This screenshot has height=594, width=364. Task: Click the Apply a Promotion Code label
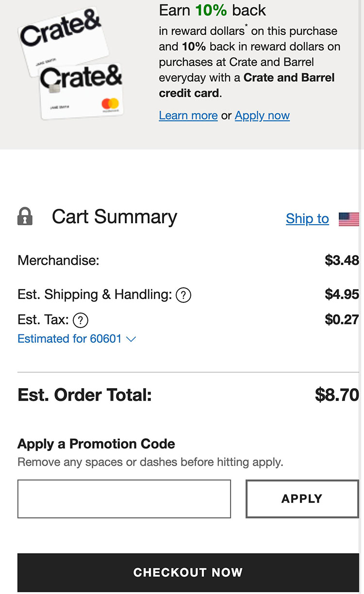(96, 444)
